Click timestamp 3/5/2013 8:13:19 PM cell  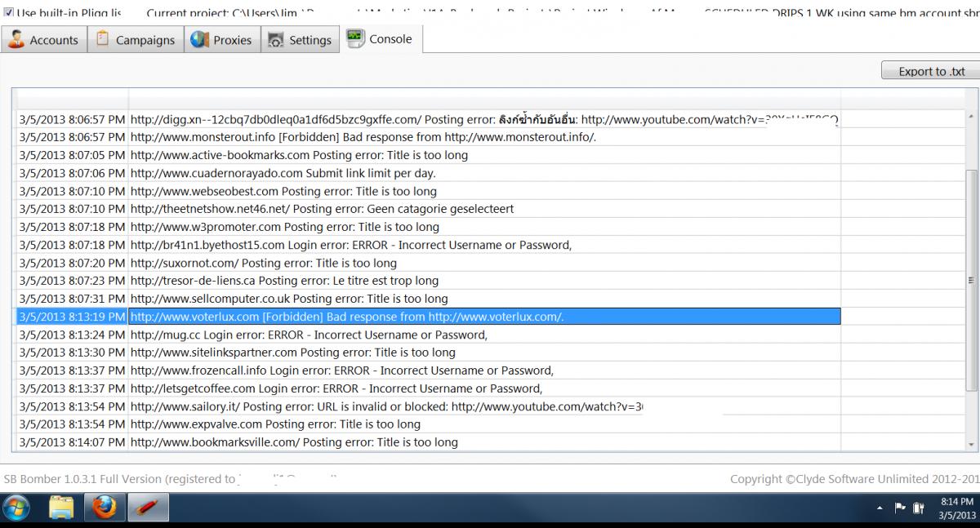click(72, 317)
